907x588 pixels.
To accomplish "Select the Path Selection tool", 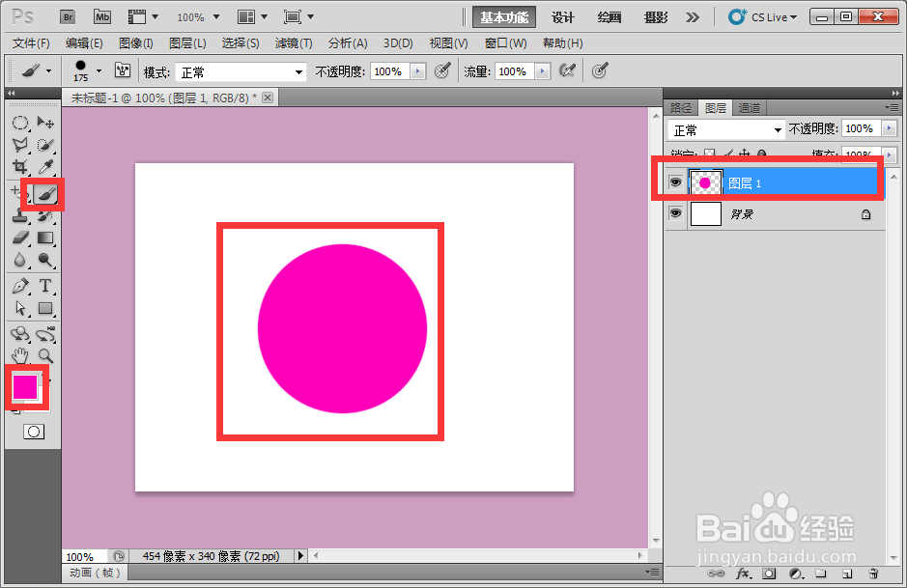I will point(20,308).
